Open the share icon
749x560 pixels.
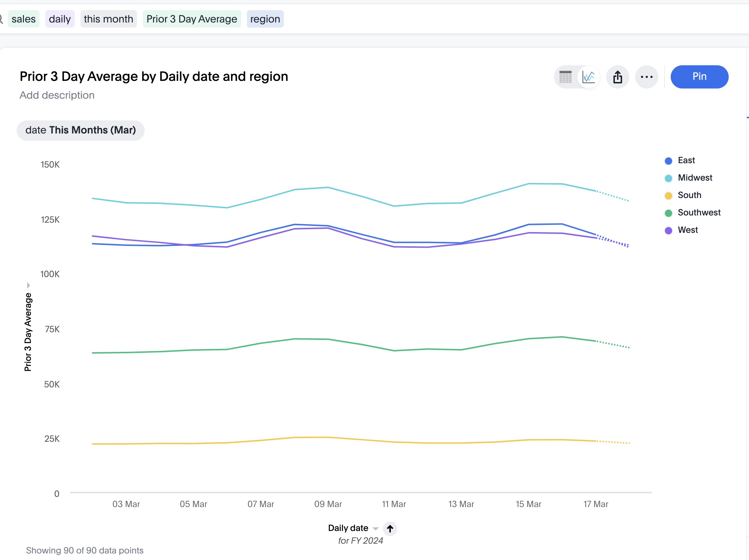(x=618, y=77)
